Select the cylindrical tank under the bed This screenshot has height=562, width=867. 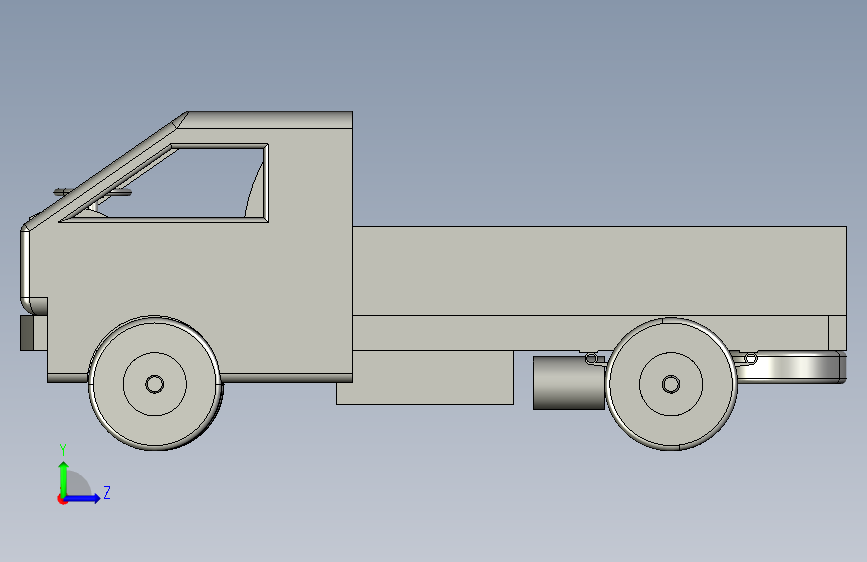(x=569, y=383)
